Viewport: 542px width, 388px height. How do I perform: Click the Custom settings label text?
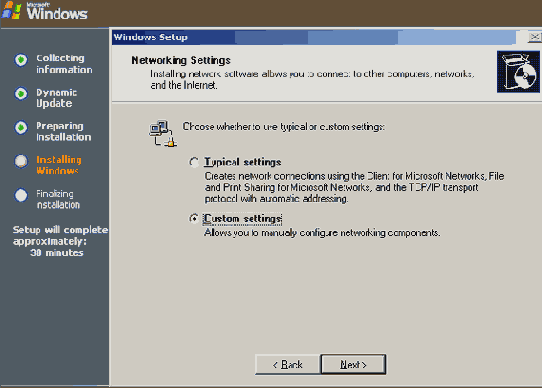click(x=242, y=219)
